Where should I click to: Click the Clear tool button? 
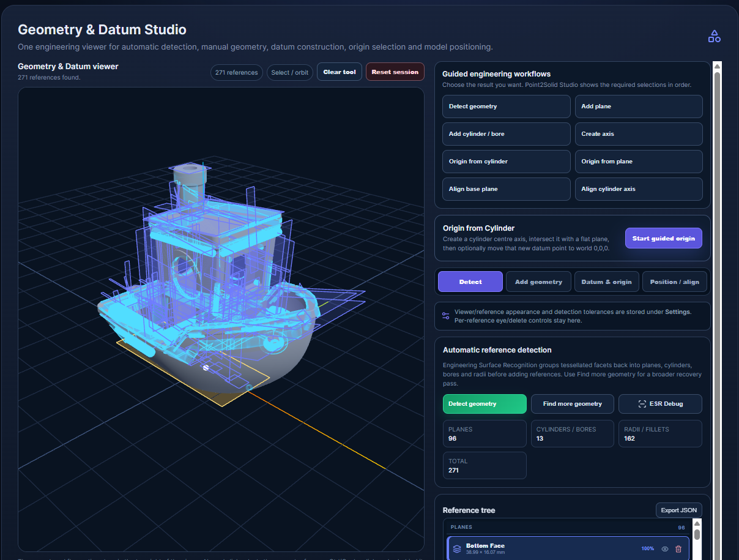coord(340,72)
